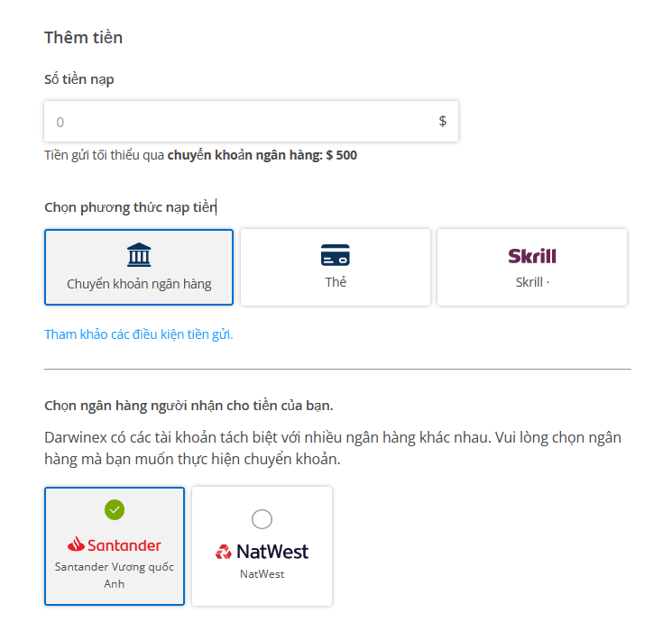Select Thẻ as deposit method
The image size is (672, 622).
336,268
